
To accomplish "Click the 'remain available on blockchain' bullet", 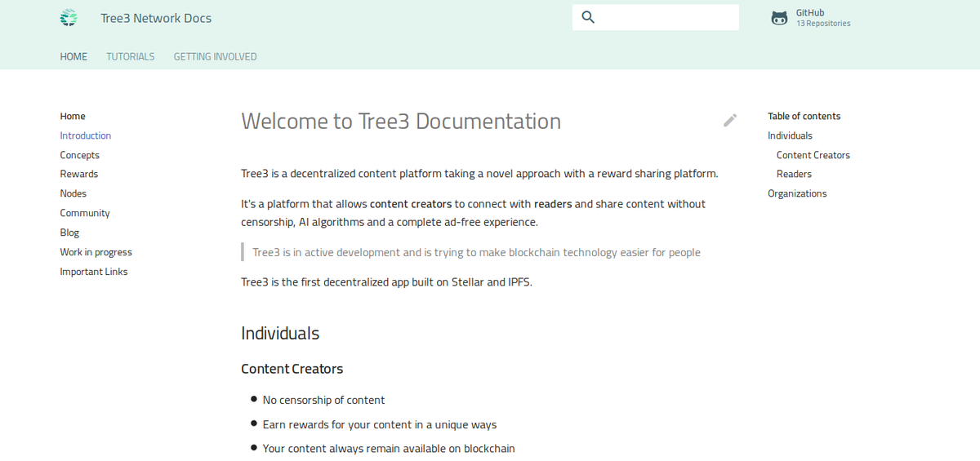I will (389, 448).
